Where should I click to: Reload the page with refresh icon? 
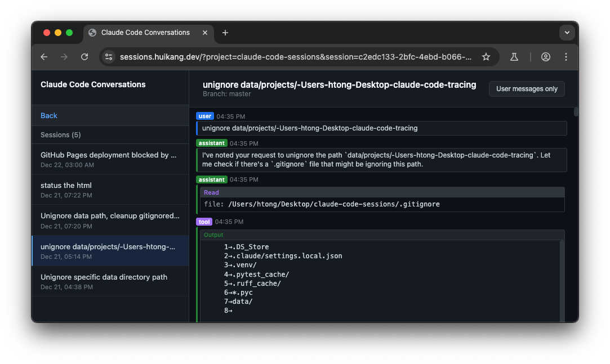pyautogui.click(x=84, y=57)
